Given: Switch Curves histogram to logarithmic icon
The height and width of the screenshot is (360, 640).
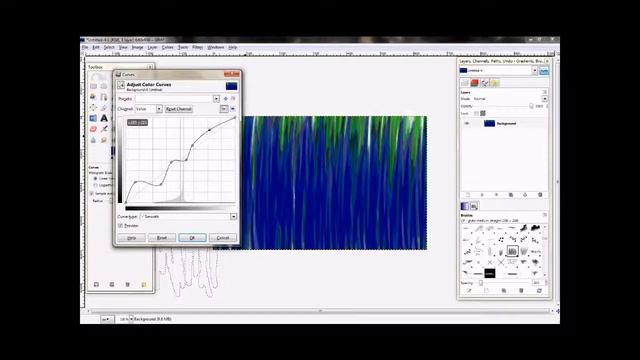Looking at the screenshot, I should pyautogui.click(x=233, y=109).
